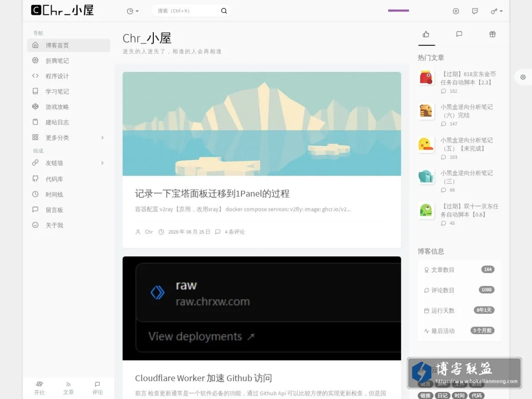Open the 关于我 smiley icon
Viewport: 532px width, 399px height.
[x=35, y=225]
